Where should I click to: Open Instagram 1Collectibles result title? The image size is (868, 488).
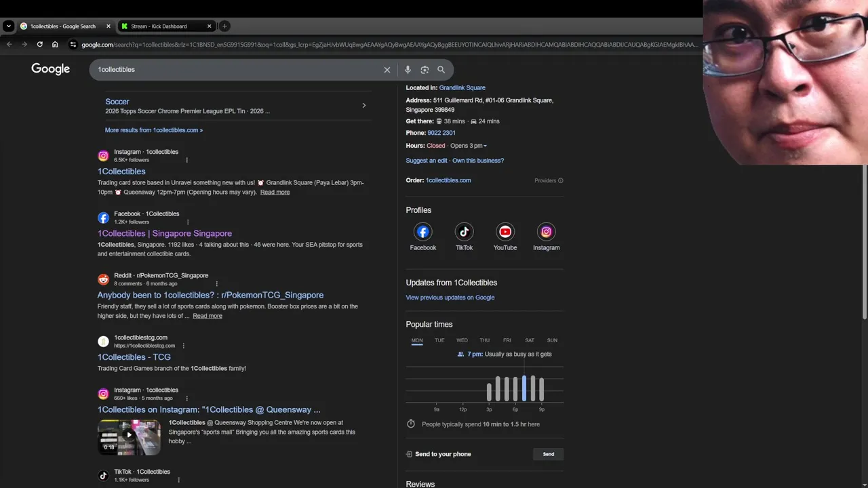point(121,171)
